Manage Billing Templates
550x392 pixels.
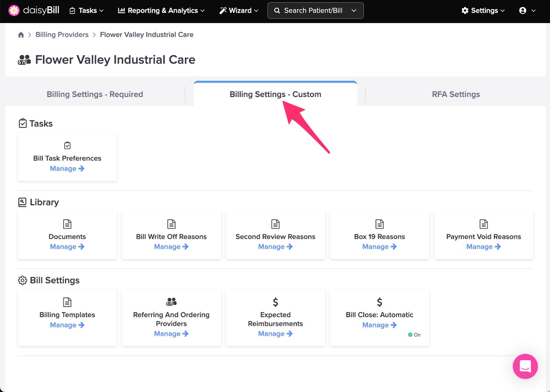point(67,325)
